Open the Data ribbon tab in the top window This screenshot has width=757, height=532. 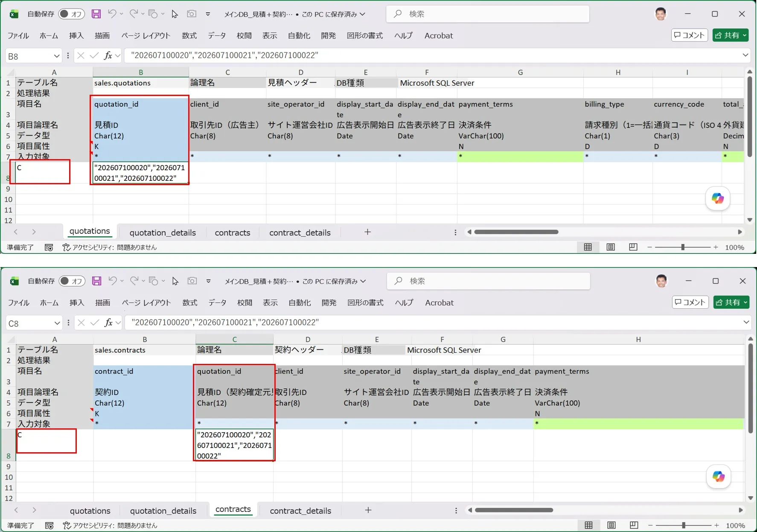[217, 35]
